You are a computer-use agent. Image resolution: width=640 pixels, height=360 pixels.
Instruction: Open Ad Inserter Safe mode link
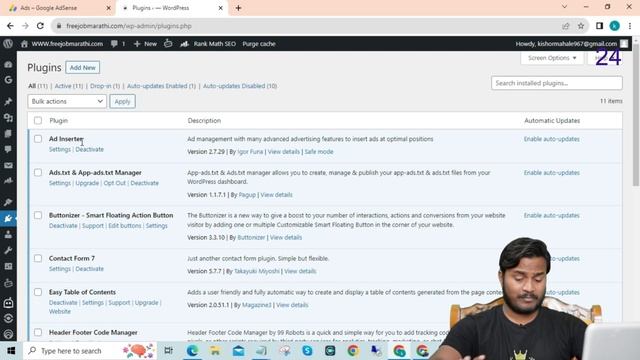point(319,151)
